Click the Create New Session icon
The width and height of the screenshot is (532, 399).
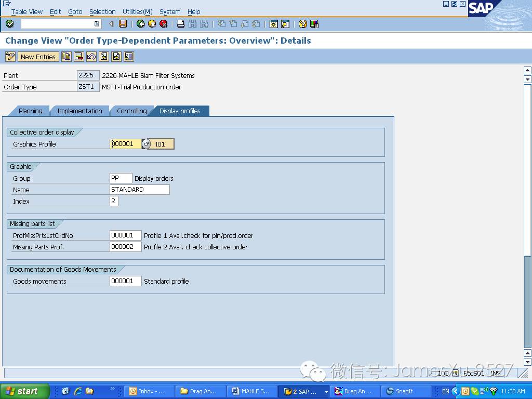(x=273, y=24)
